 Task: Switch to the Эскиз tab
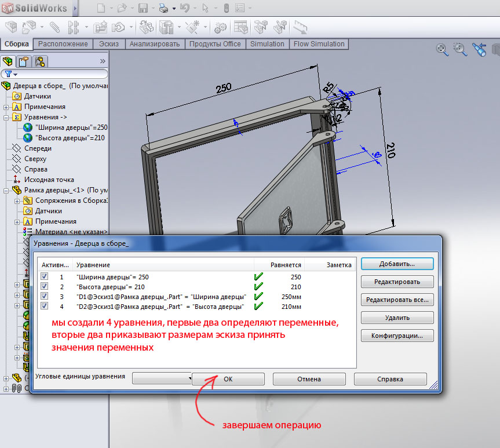coord(109,44)
